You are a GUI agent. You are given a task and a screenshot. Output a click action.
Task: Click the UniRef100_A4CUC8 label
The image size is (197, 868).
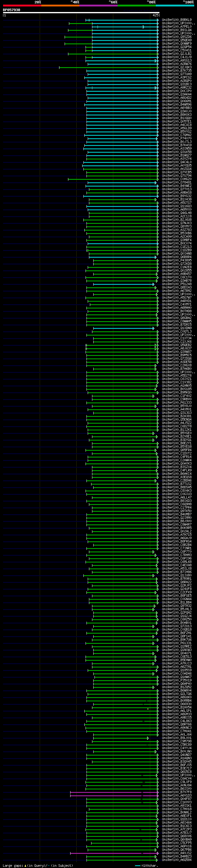[176, 125]
